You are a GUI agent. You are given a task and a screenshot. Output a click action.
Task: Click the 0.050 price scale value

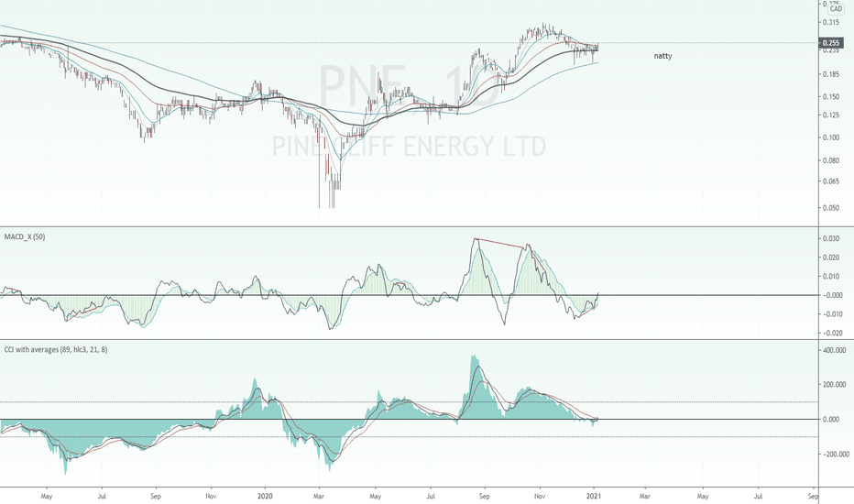click(x=831, y=208)
